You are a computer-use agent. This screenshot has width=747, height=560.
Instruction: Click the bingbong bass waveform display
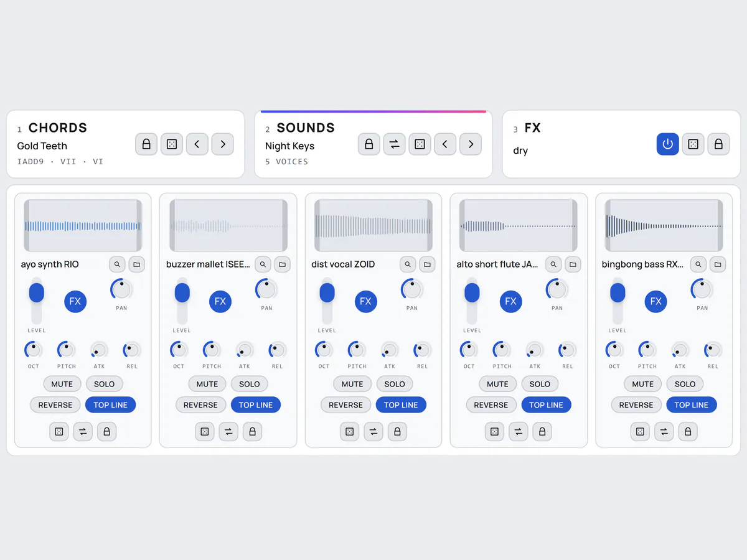click(x=664, y=226)
